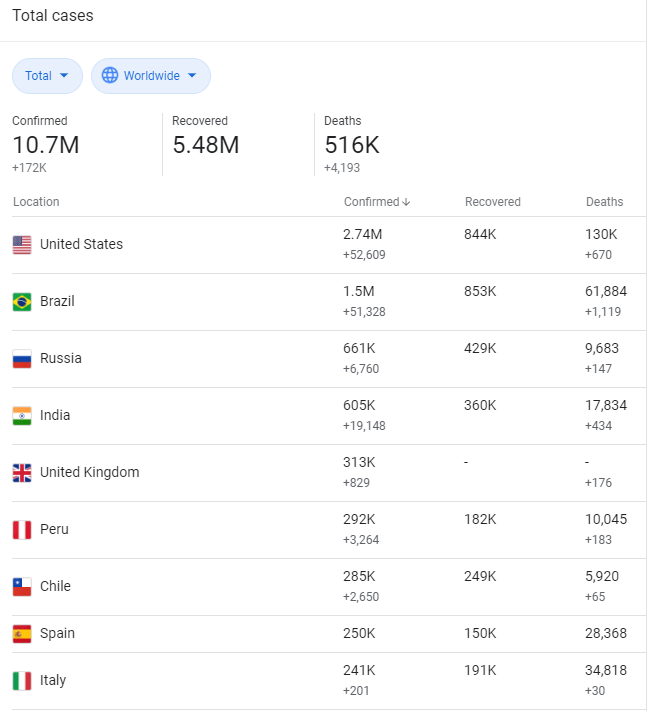The width and height of the screenshot is (647, 711).
Task: Click the India flag icon
Action: pos(22,416)
